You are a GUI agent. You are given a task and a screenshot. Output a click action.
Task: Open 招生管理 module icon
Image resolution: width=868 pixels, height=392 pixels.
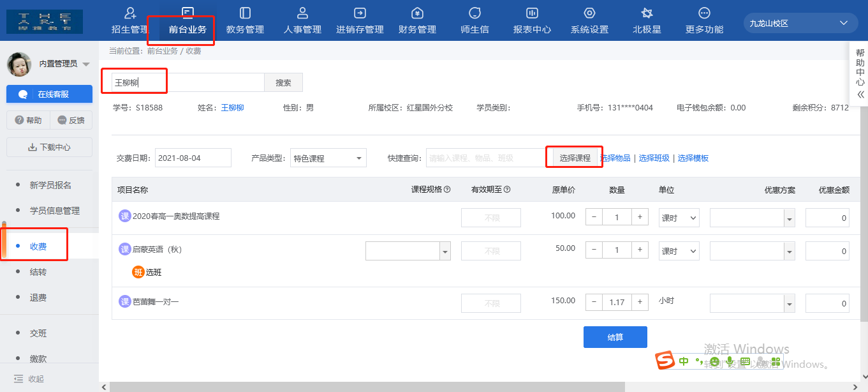tap(130, 13)
